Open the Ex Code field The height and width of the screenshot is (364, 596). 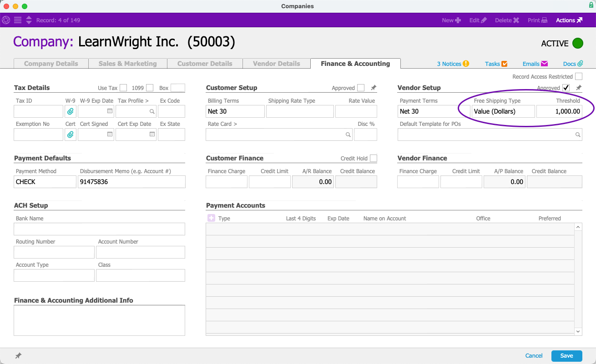[x=172, y=111]
